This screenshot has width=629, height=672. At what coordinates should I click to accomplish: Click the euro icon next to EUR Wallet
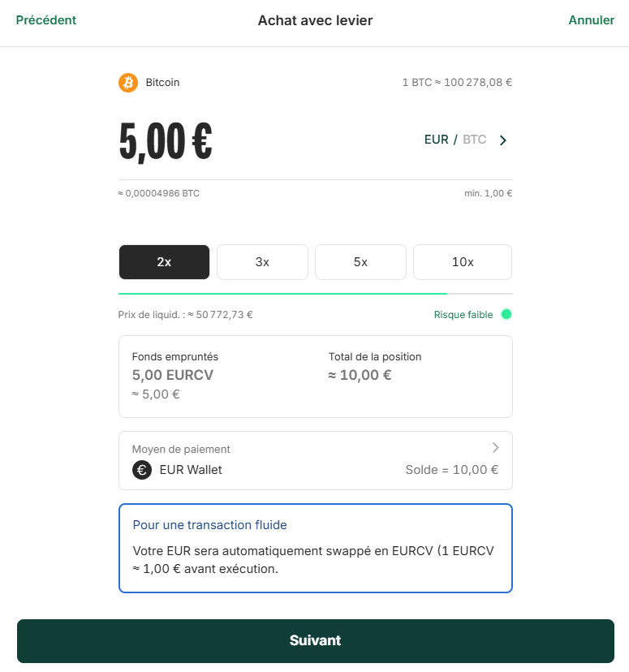141,470
